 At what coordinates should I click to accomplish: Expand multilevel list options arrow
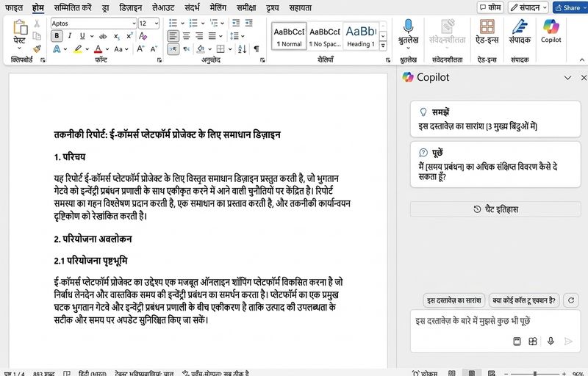(x=223, y=23)
